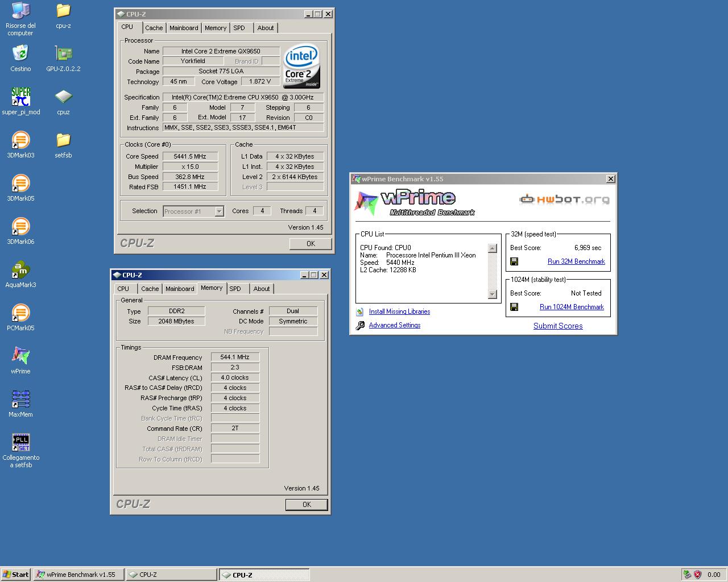Click the 32M Best Score 6,969 sec

[x=588, y=248]
